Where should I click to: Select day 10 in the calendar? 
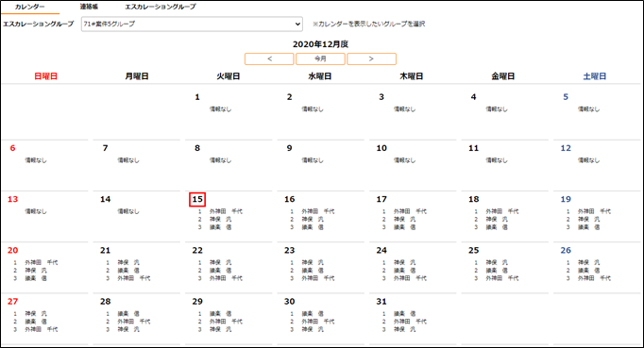[x=381, y=148]
